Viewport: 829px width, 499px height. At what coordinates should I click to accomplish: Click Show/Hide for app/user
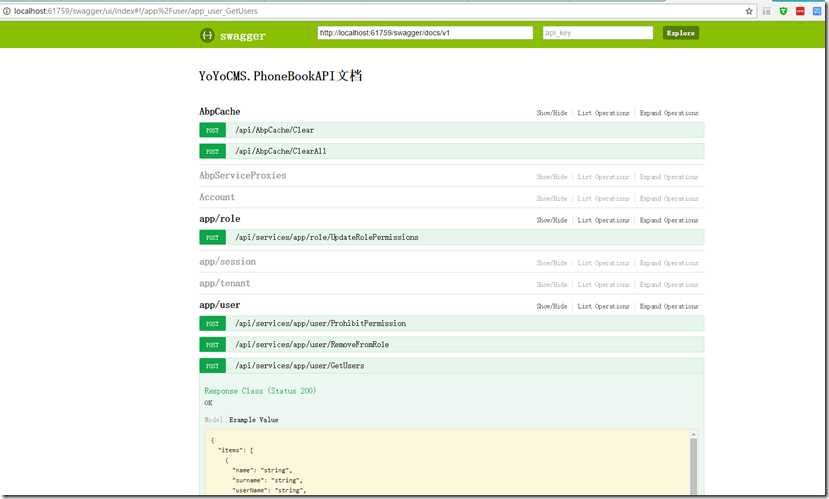click(x=551, y=307)
